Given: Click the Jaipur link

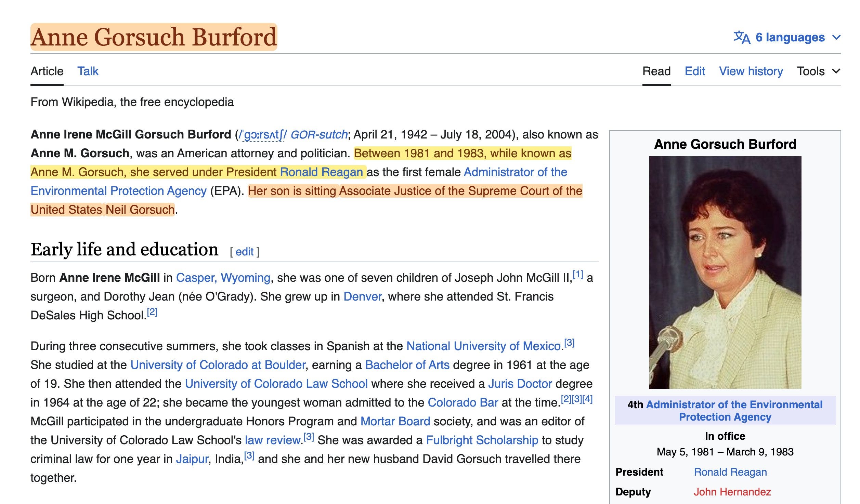Looking at the screenshot, I should click(192, 459).
